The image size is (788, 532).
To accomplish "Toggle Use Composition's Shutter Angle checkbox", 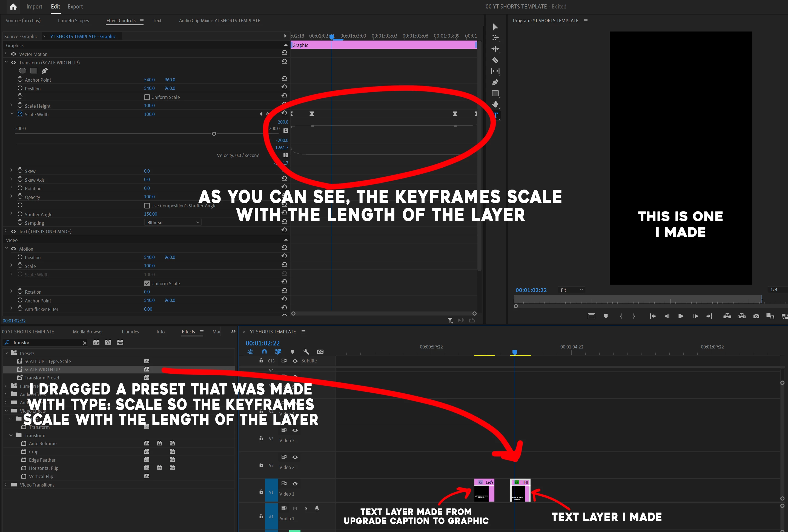I will pyautogui.click(x=147, y=205).
